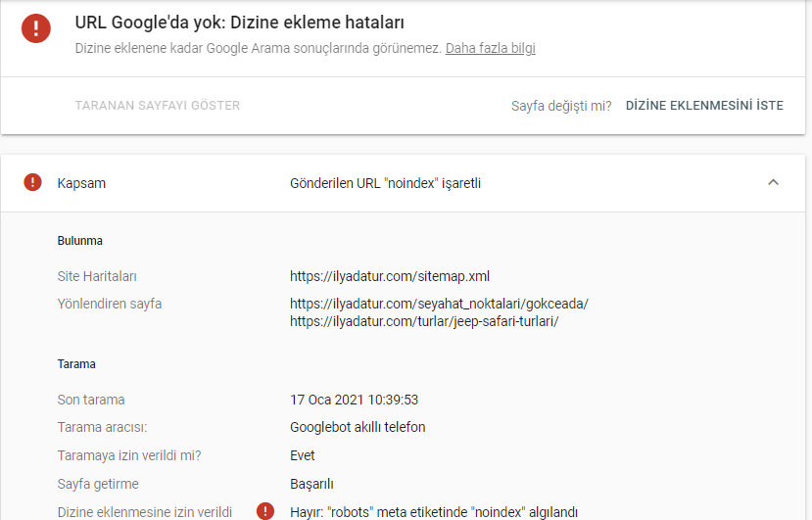Viewport: 812px width, 520px height.
Task: Click the red error icon beside the URL status title
Action: 35,28
